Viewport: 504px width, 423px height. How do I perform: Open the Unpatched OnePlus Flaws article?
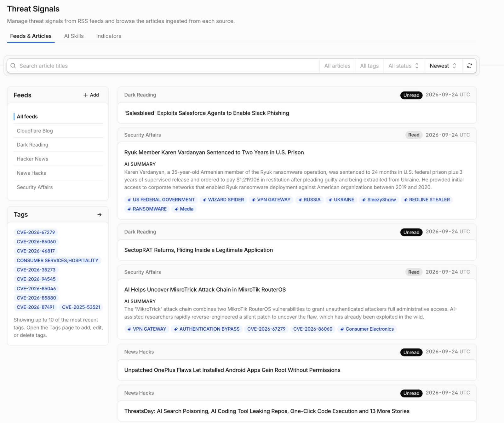tap(232, 370)
